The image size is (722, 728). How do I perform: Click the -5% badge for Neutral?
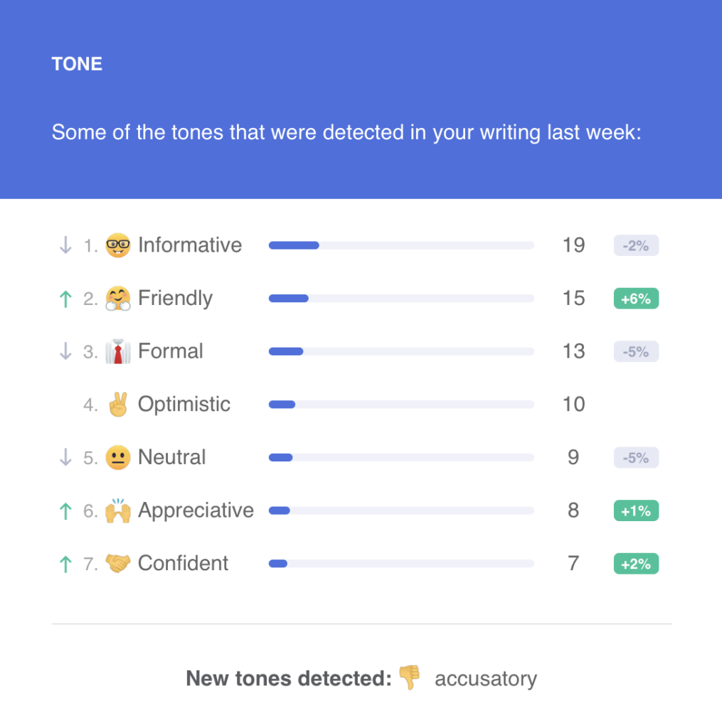point(636,458)
